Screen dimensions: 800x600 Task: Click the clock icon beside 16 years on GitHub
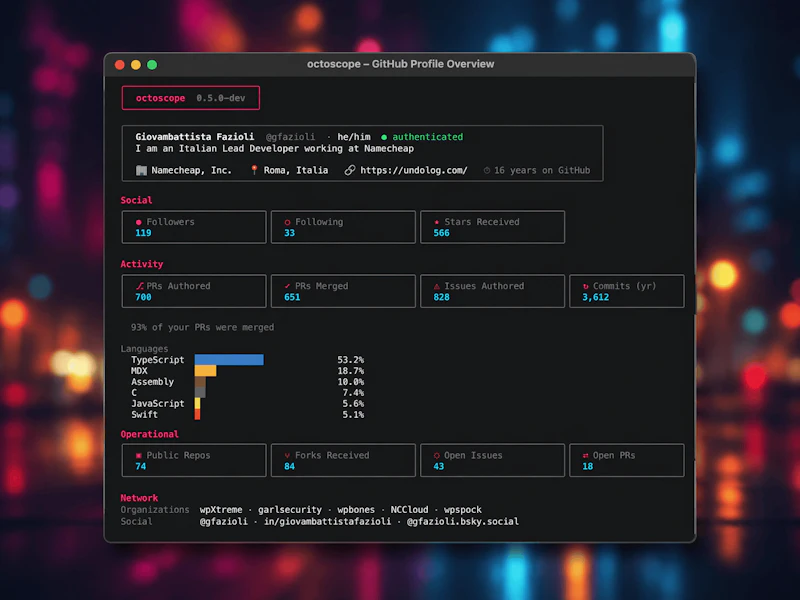pos(487,170)
